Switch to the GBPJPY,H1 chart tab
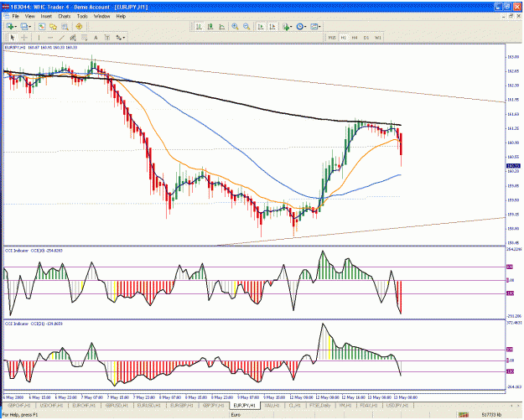 [214, 405]
